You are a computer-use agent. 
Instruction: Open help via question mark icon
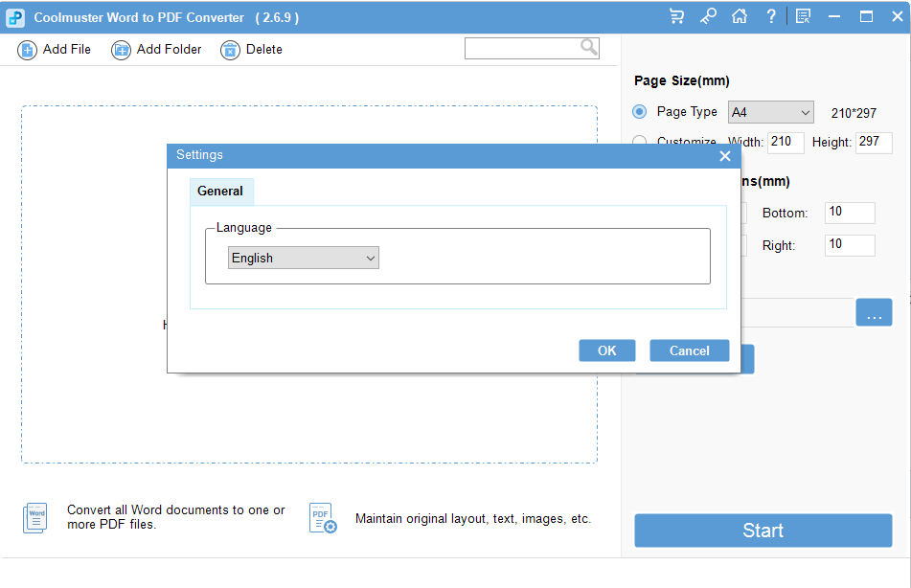pos(771,16)
